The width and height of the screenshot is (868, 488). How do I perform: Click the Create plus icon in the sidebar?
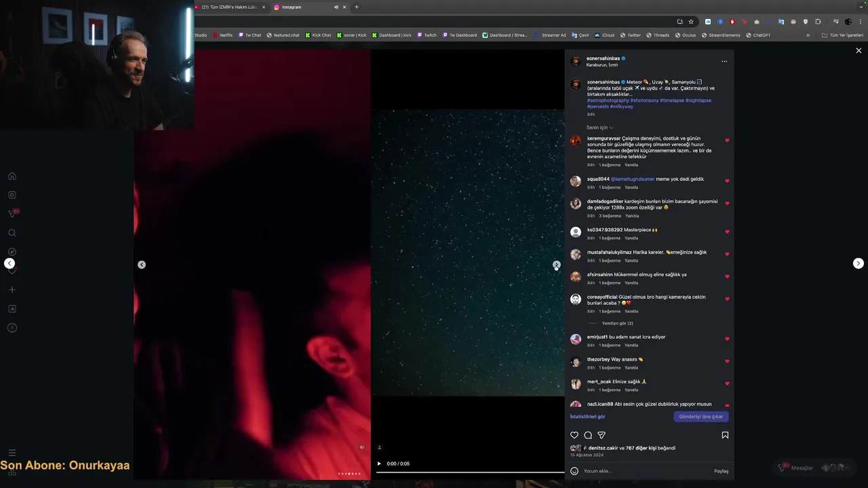[12, 290]
